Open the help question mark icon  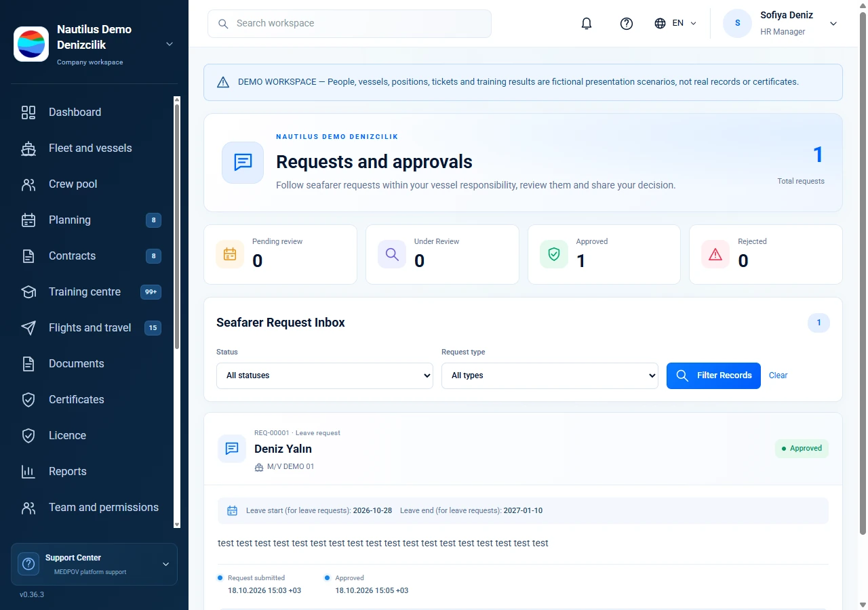pyautogui.click(x=627, y=24)
